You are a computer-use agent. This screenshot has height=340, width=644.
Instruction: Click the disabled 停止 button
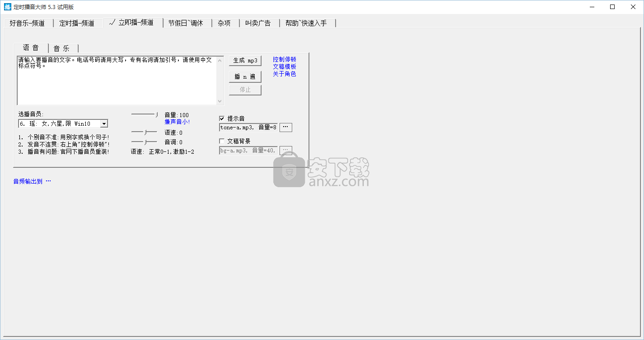(x=245, y=90)
